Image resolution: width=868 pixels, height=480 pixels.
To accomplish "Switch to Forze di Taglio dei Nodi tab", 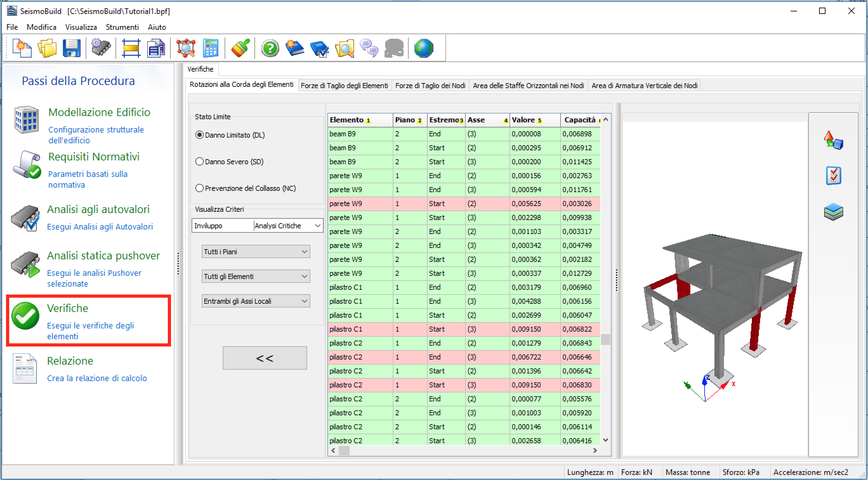I will click(430, 86).
